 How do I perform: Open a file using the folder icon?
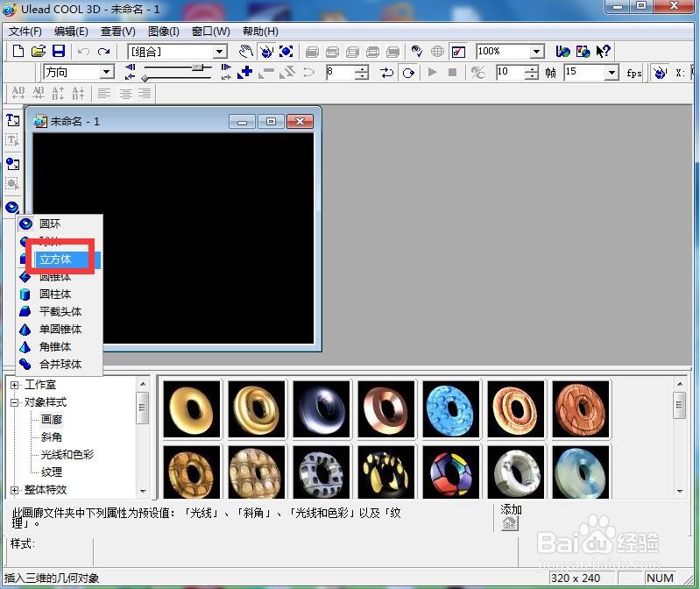coord(39,52)
